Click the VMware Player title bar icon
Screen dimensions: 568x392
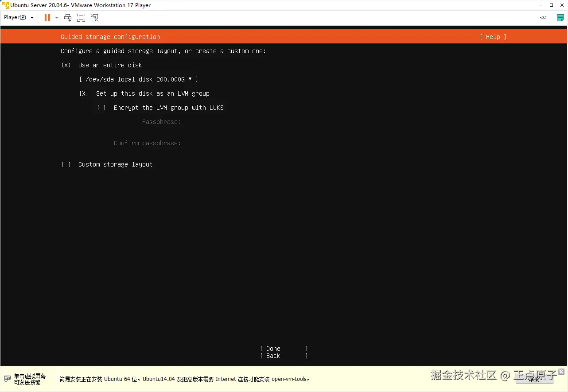click(x=5, y=5)
